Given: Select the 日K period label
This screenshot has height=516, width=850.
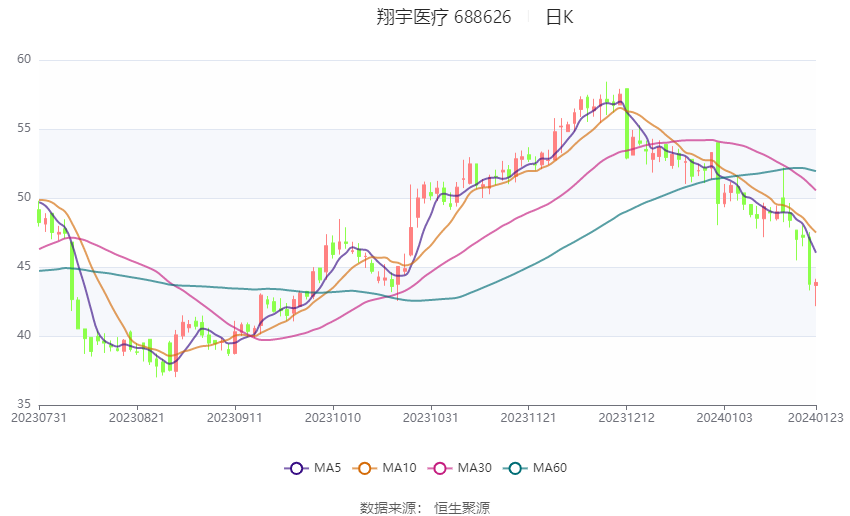Looking at the screenshot, I should point(559,17).
